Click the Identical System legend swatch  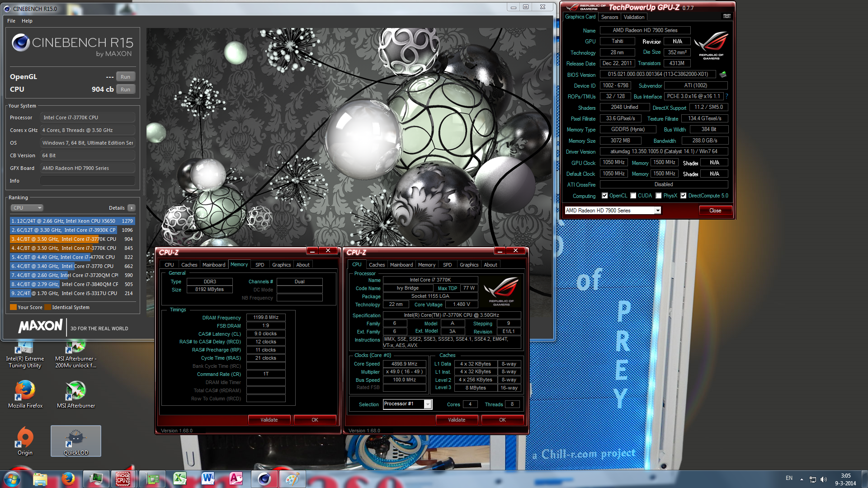click(x=47, y=307)
